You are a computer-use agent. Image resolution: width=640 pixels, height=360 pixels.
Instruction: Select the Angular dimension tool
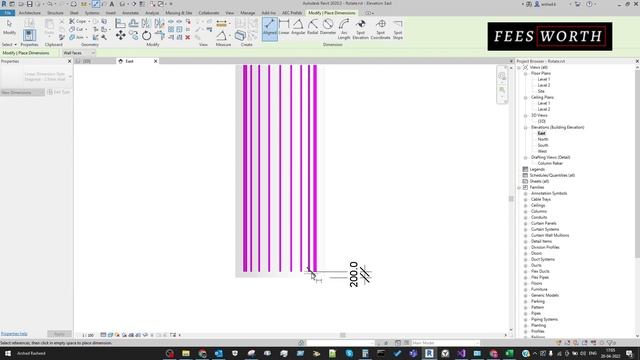tap(298, 27)
